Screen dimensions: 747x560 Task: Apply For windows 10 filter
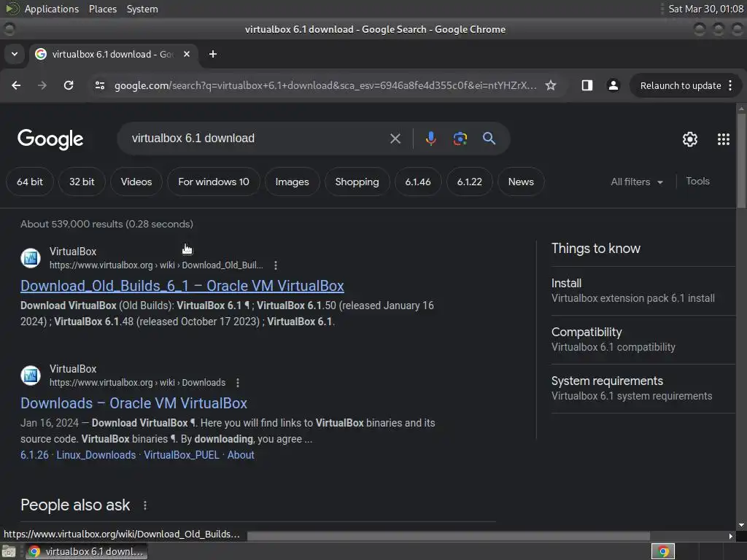(x=214, y=182)
